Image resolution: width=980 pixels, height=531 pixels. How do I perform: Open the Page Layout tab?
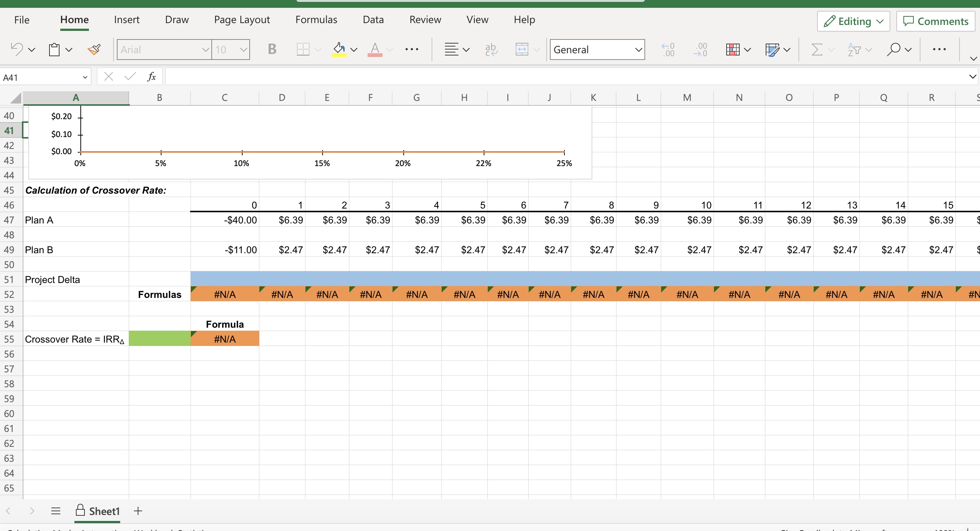[x=241, y=19]
